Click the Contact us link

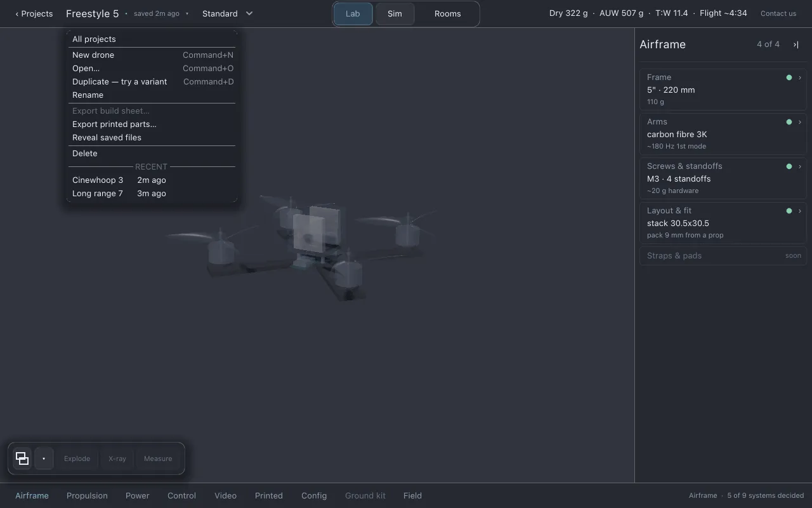[778, 13]
